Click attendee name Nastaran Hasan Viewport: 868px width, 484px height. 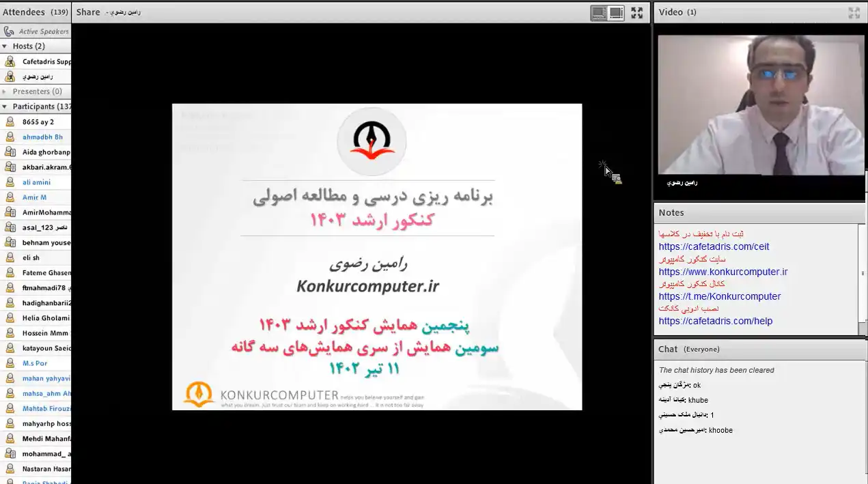(x=46, y=469)
